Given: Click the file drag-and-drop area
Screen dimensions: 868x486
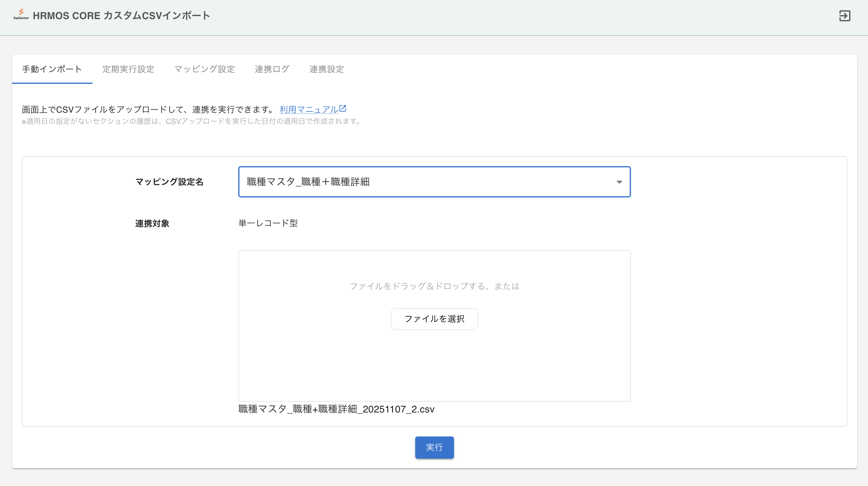Looking at the screenshot, I should pyautogui.click(x=434, y=364).
